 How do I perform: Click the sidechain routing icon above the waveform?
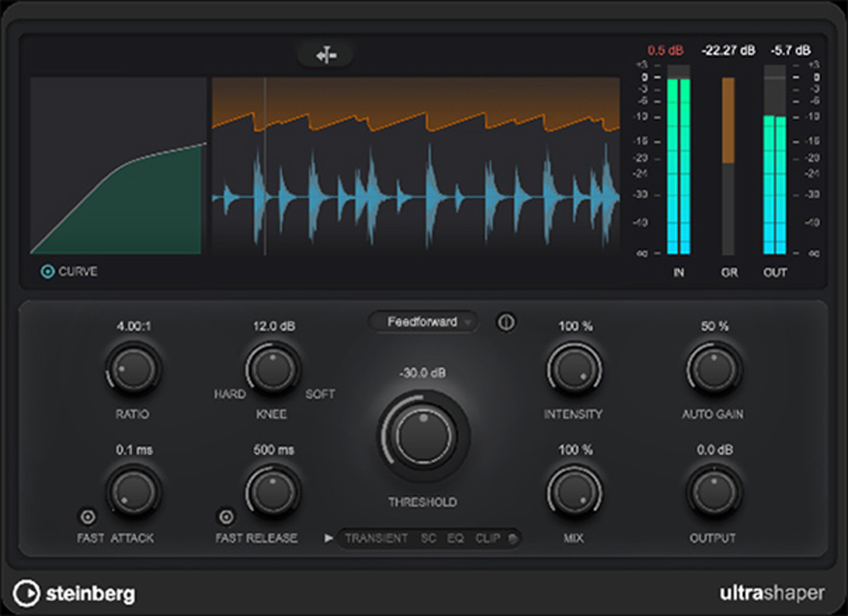[x=325, y=55]
